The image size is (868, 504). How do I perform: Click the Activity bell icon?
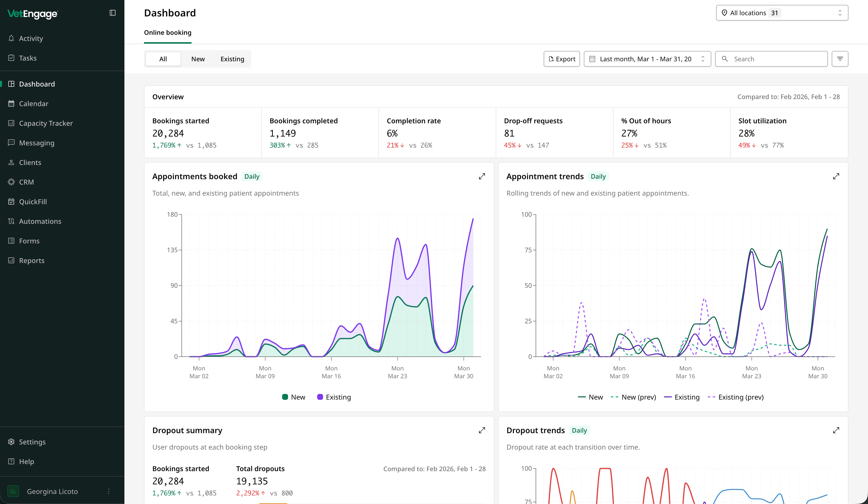point(11,38)
